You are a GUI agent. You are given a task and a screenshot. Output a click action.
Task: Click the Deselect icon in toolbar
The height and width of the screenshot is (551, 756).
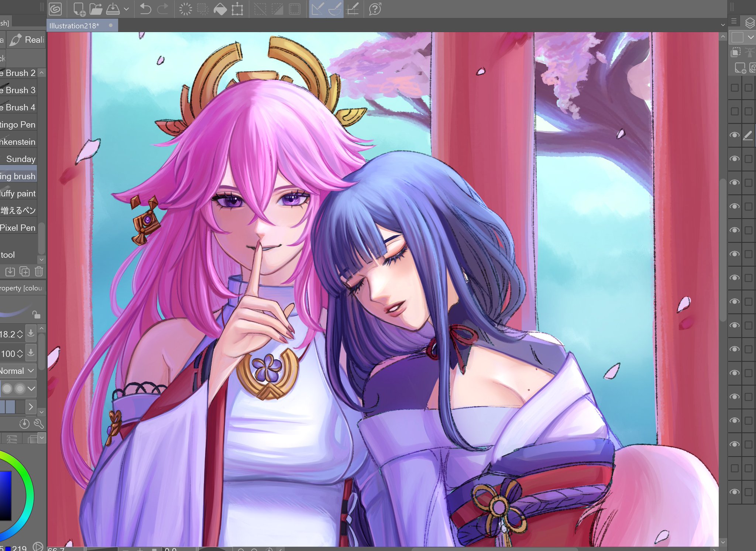[x=260, y=9]
